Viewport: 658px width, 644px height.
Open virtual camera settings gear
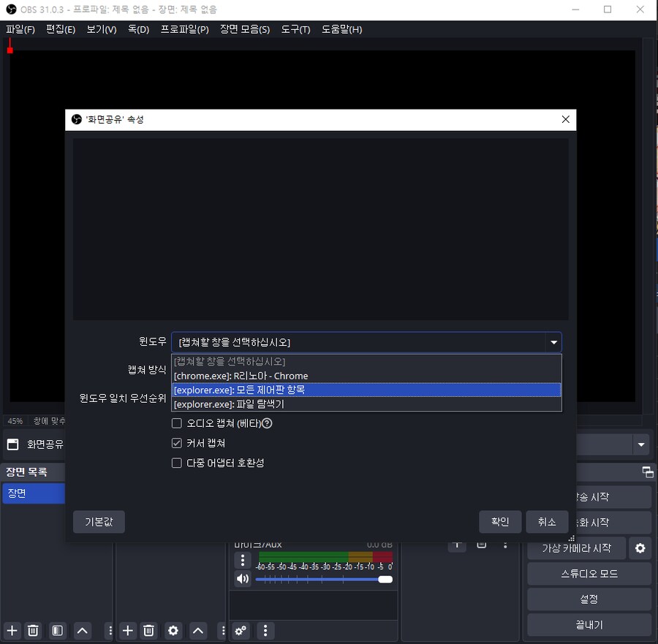640,548
